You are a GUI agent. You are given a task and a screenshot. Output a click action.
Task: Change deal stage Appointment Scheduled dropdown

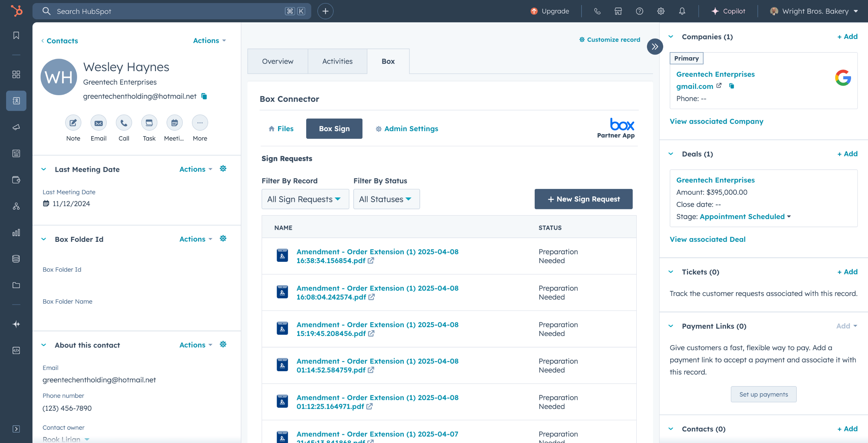point(745,216)
